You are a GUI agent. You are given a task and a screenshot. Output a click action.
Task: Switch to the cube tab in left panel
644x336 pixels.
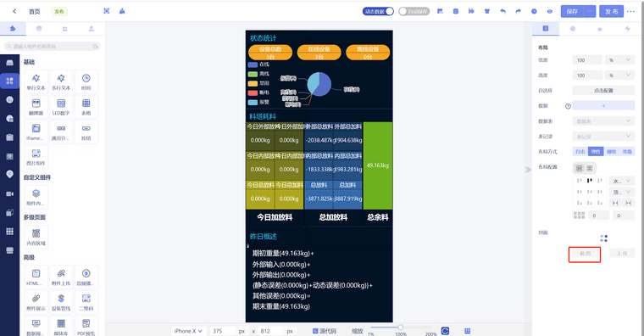pos(39,28)
